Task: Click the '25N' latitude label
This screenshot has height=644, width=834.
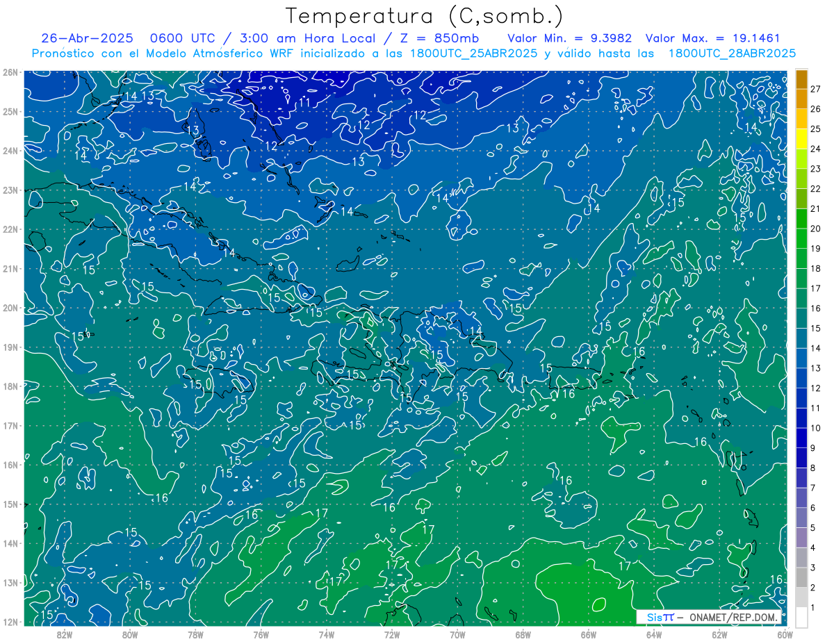Action: [x=10, y=111]
